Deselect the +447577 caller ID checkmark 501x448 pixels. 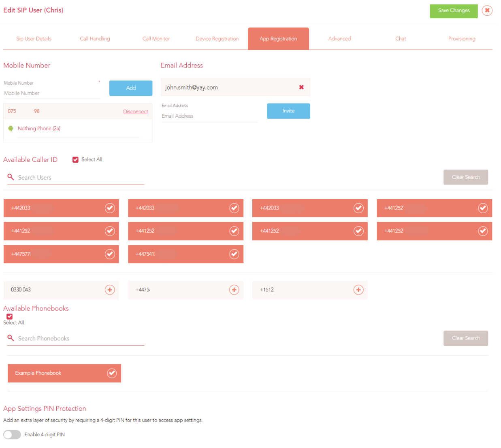(110, 254)
